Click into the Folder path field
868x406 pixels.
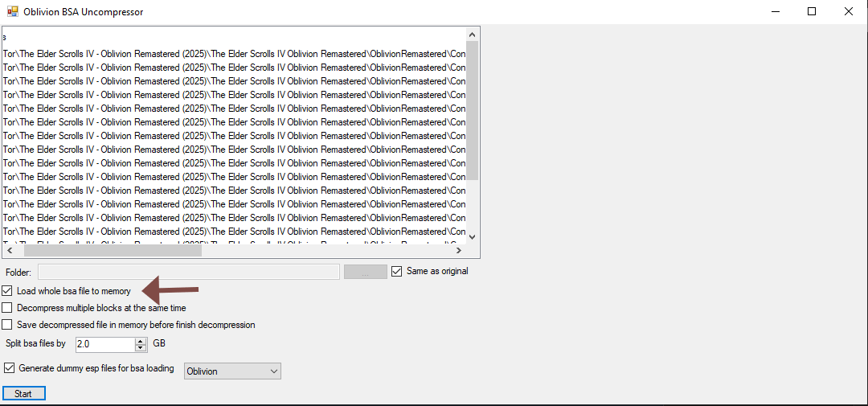(x=188, y=272)
